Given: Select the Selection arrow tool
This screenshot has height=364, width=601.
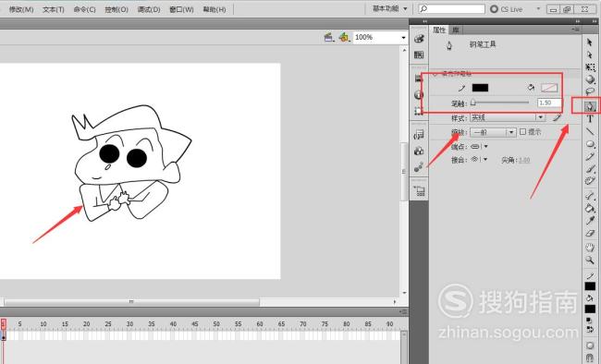Looking at the screenshot, I should coord(590,42).
